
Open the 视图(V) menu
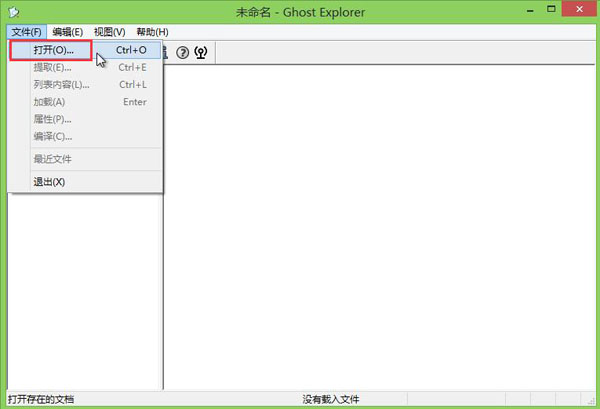click(x=109, y=32)
